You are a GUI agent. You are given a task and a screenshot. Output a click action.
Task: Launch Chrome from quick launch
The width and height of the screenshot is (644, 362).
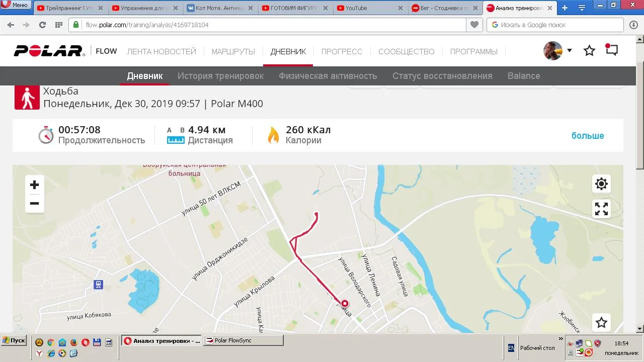click(x=50, y=342)
